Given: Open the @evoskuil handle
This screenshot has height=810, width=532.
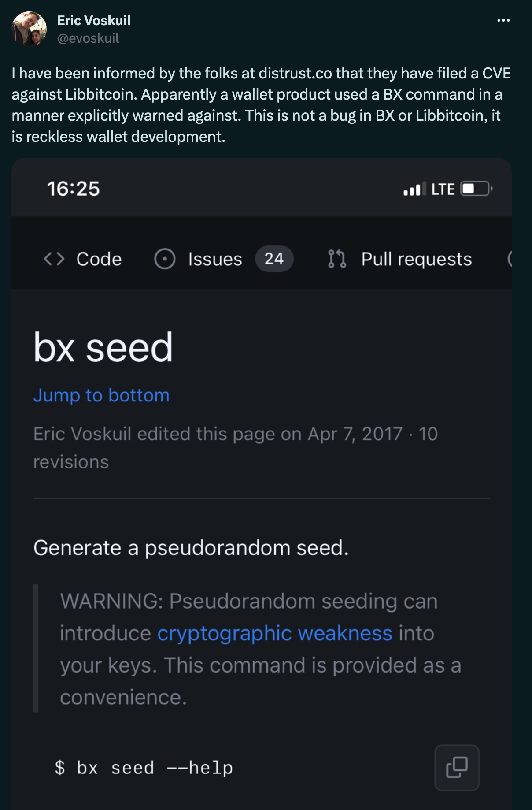Looking at the screenshot, I should point(88,38).
